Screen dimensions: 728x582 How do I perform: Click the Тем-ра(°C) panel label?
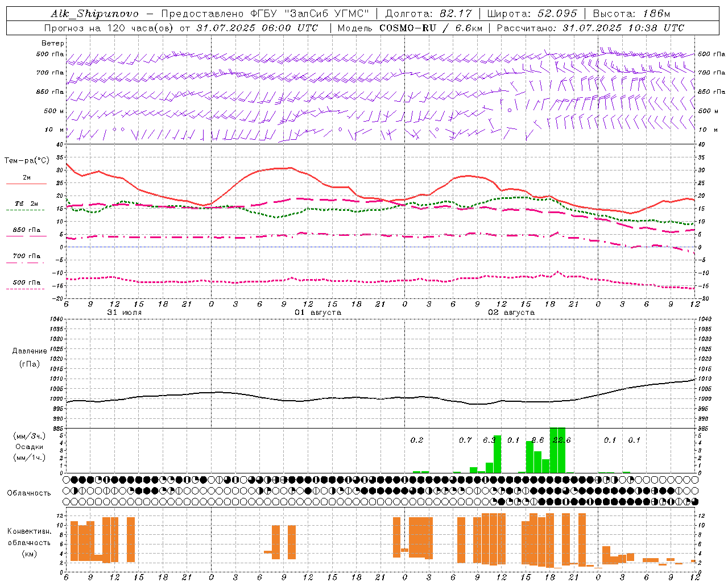(27, 161)
